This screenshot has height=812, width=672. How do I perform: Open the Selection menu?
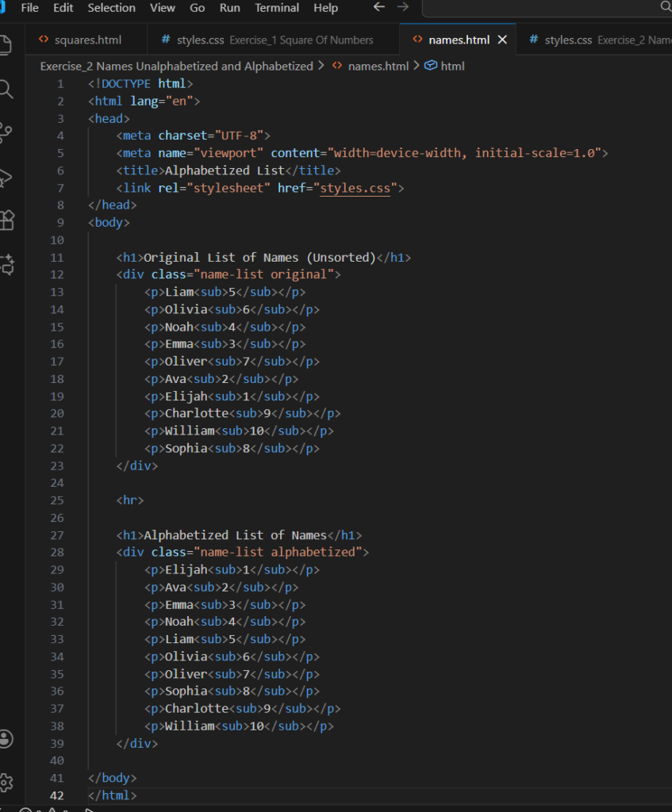[111, 8]
